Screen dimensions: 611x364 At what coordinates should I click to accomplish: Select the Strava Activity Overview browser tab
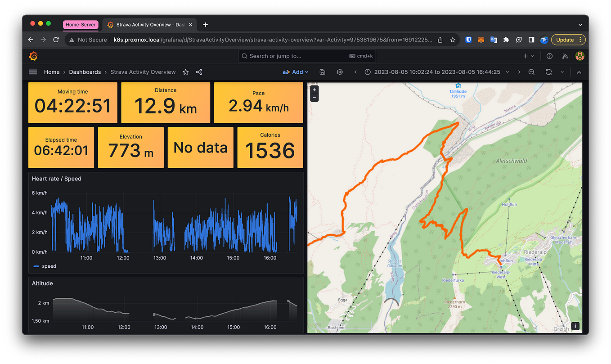click(x=150, y=25)
